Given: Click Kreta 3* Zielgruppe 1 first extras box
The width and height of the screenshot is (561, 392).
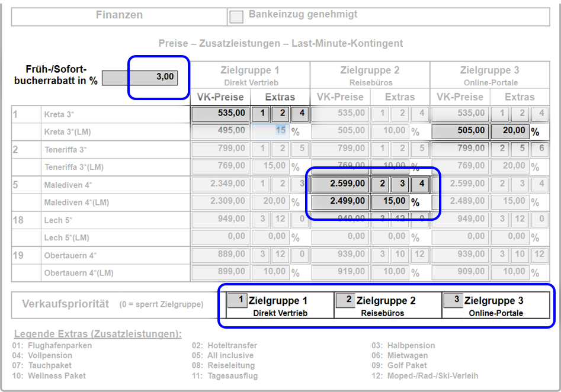Looking at the screenshot, I should [x=261, y=114].
